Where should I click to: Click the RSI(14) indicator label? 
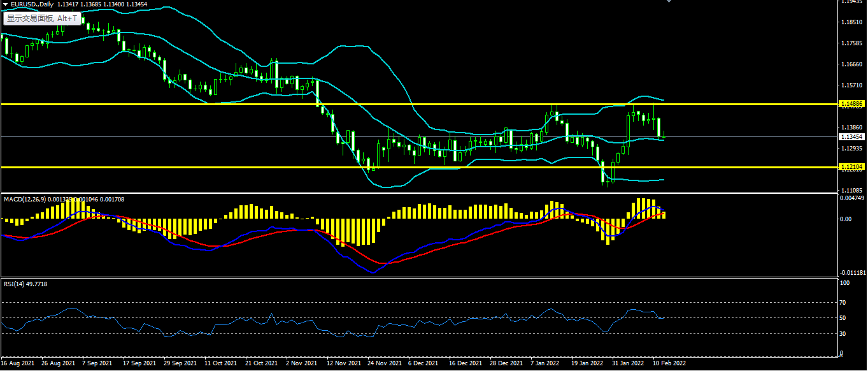tap(15, 284)
